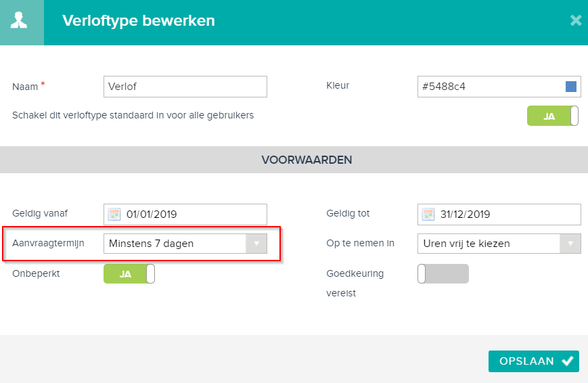The width and height of the screenshot is (588, 383).
Task: Click the Opslaan save button
Action: (534, 361)
